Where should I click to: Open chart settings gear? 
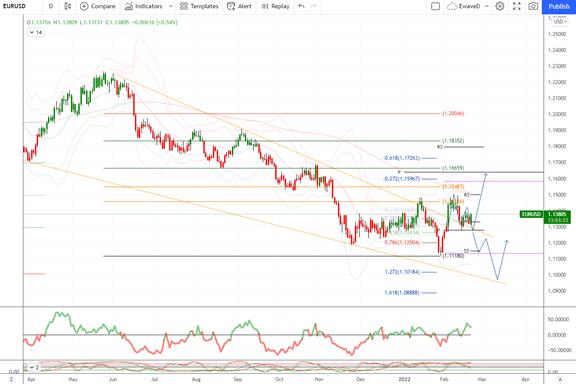pyautogui.click(x=500, y=6)
